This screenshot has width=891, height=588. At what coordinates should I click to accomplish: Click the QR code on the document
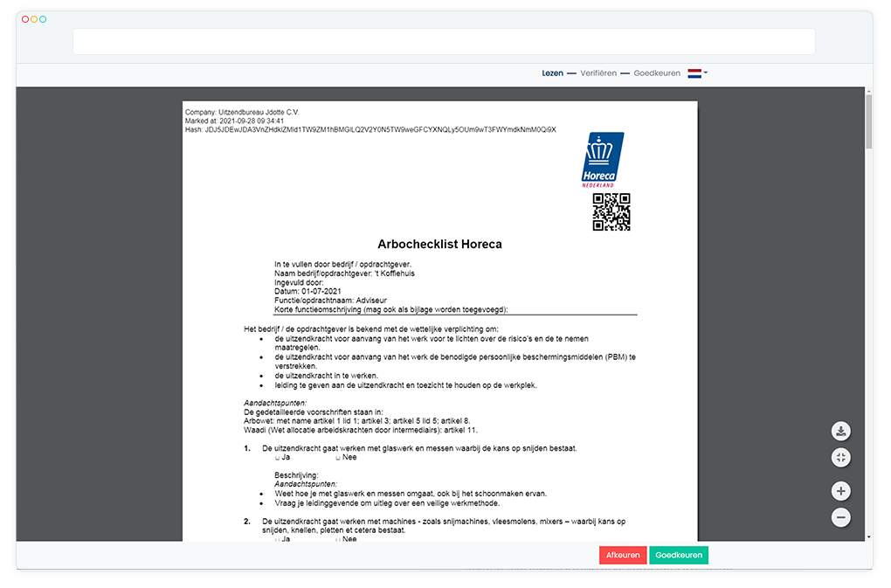[x=611, y=212]
